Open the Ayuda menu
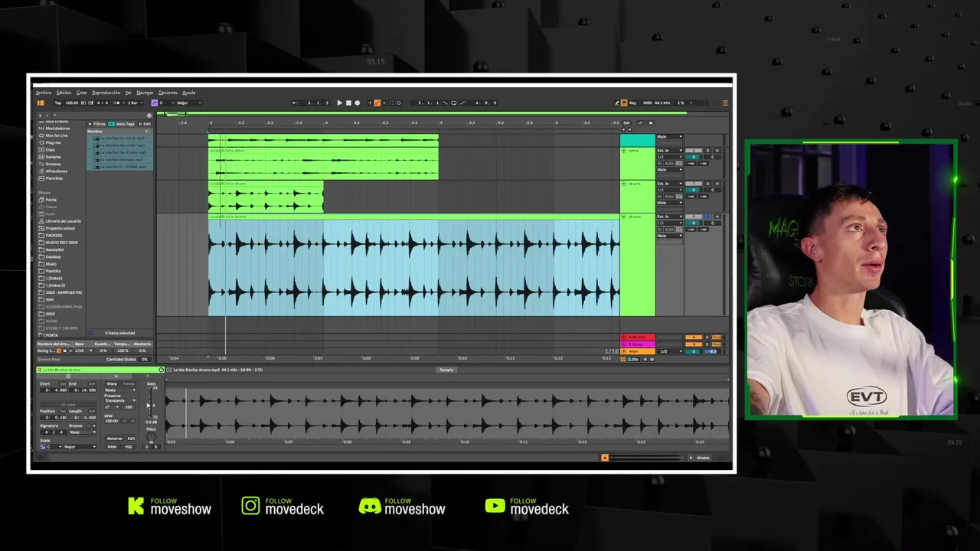This screenshot has width=980, height=551. click(x=189, y=93)
